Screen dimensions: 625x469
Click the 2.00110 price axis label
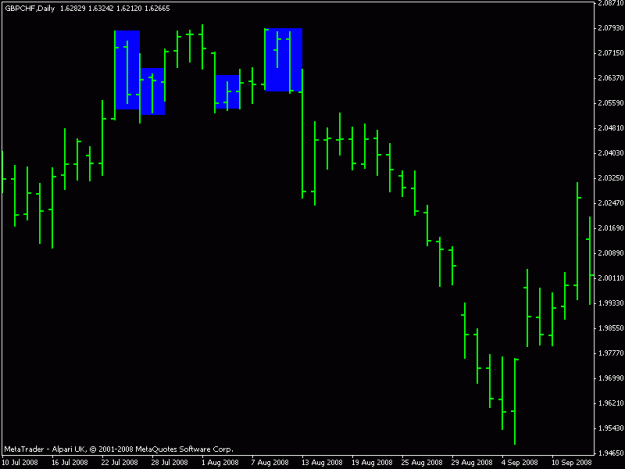(610, 278)
